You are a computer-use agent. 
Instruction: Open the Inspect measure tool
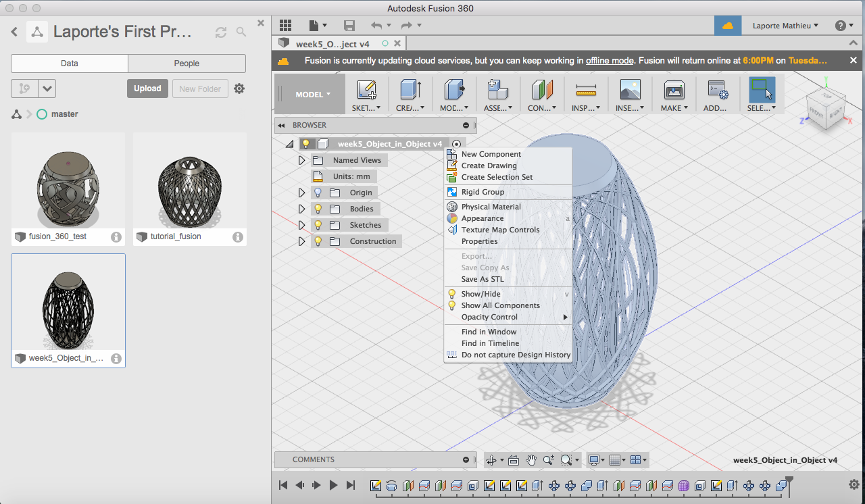586,94
